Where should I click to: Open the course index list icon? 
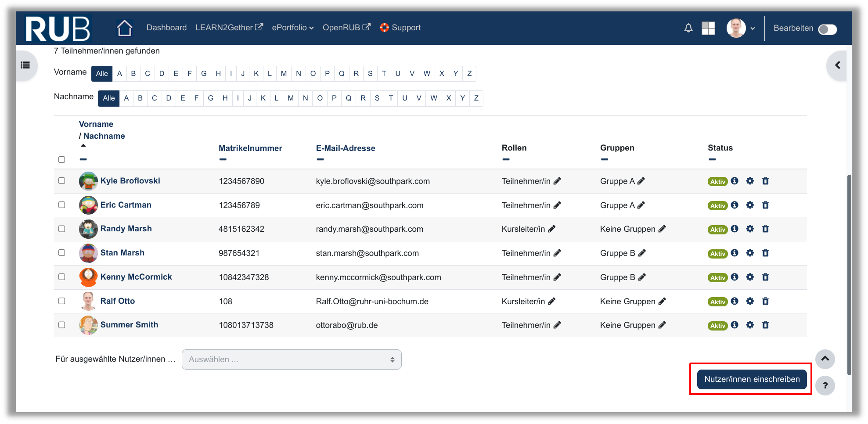[25, 65]
